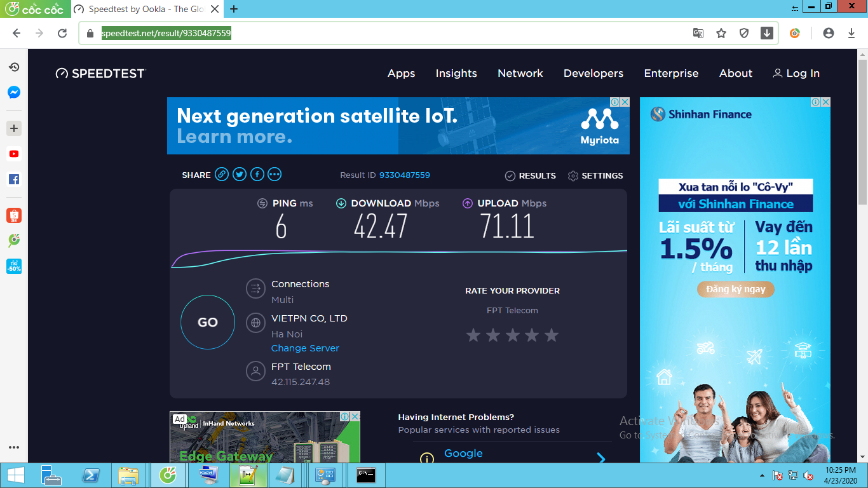Bookmark this page with the star icon
The image size is (868, 488).
(721, 33)
